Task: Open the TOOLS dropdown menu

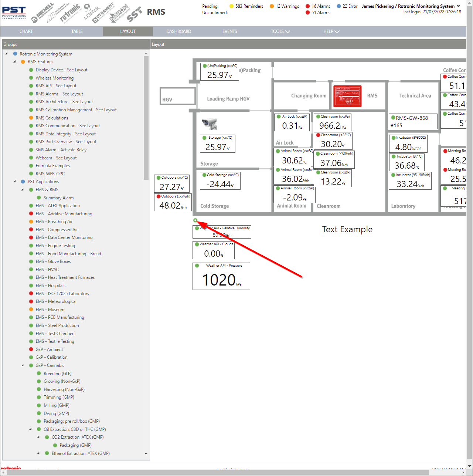Action: click(x=280, y=31)
